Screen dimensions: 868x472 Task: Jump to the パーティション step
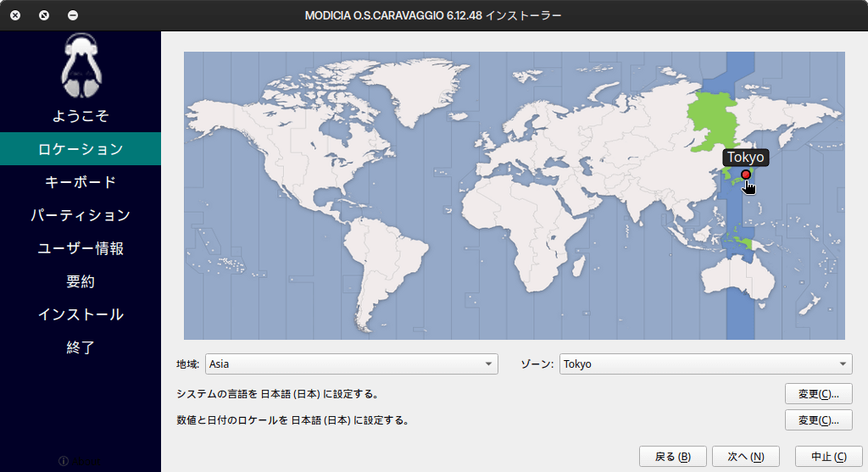tap(81, 215)
